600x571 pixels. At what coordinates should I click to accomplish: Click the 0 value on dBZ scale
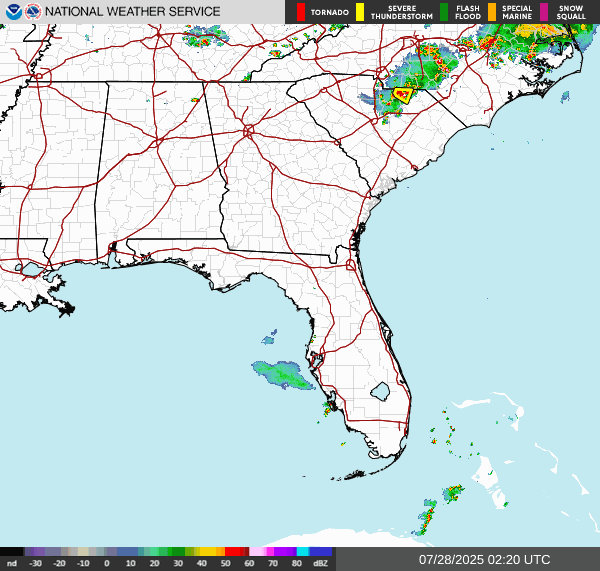pyautogui.click(x=107, y=563)
